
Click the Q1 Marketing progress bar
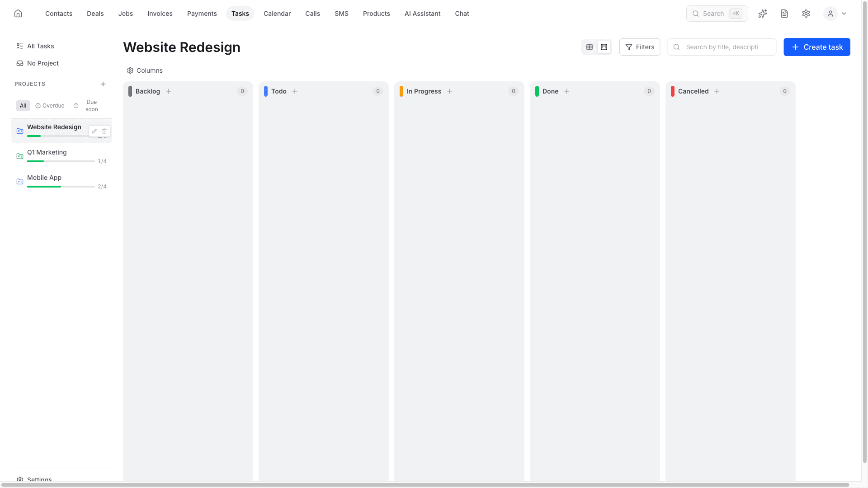click(61, 161)
